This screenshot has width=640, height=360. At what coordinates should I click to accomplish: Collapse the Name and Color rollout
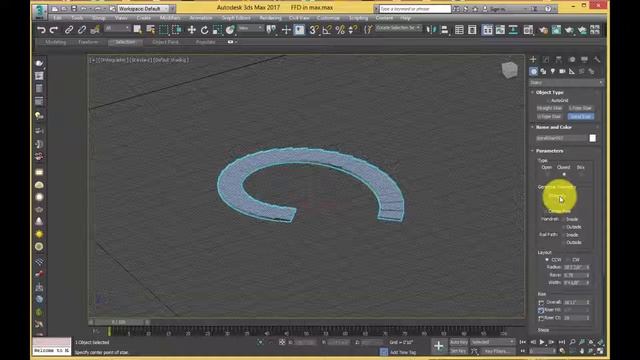(553, 127)
